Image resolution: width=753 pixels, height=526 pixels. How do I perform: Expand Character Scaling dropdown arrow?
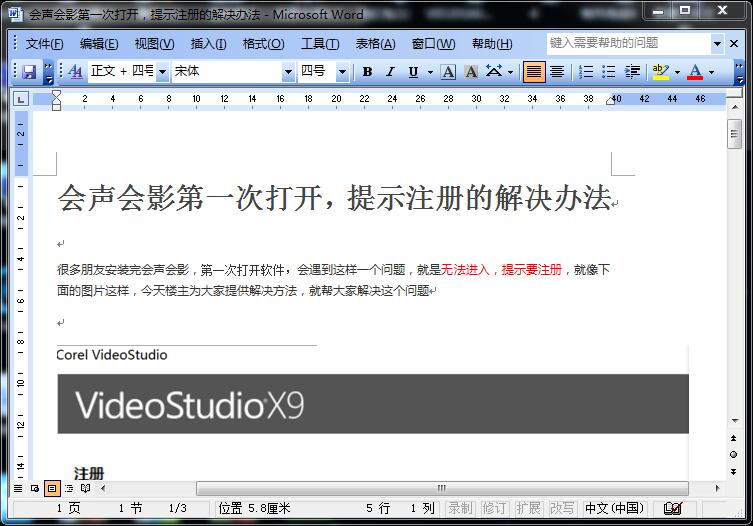point(510,73)
